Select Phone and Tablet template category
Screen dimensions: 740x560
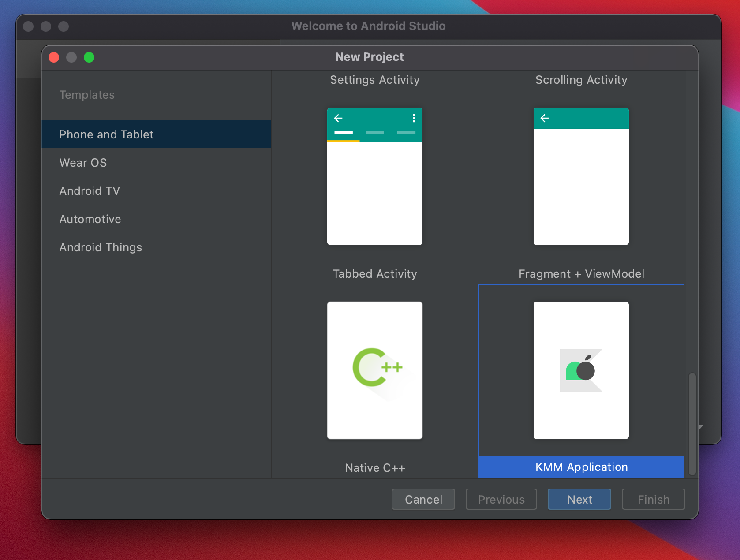106,134
